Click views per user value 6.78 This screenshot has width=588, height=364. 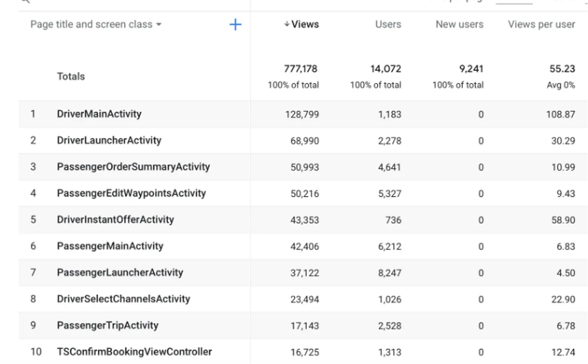565,326
